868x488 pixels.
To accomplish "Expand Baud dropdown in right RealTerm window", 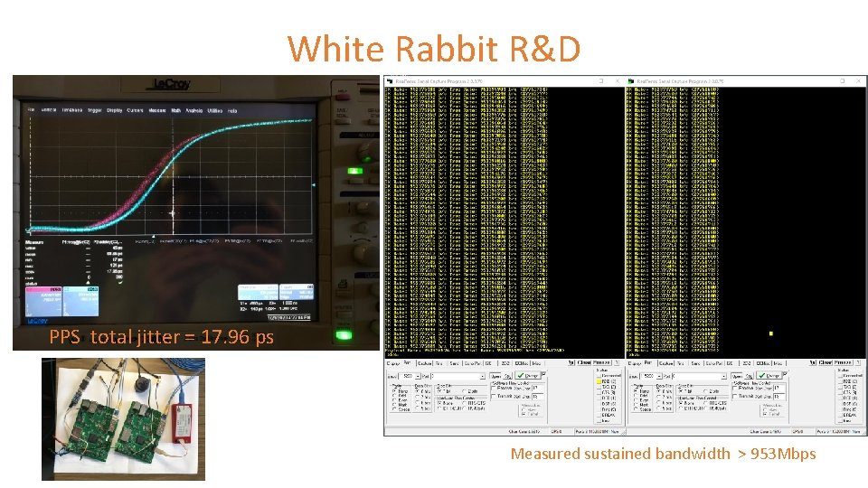I will click(659, 376).
